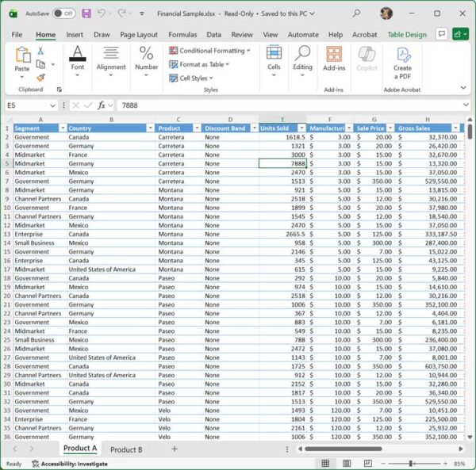Screen dimensions: 476x470
Task: Click the zoom out minus button
Action: point(383,464)
